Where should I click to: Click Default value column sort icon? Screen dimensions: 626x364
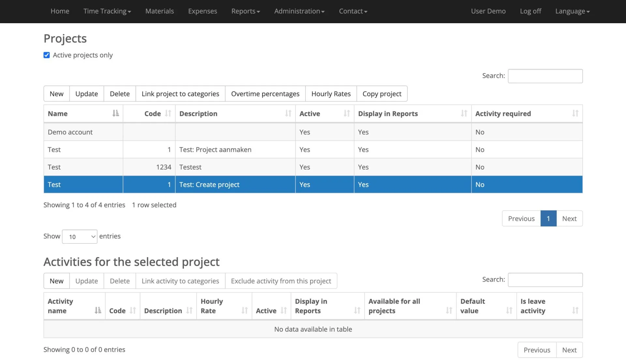[509, 311]
